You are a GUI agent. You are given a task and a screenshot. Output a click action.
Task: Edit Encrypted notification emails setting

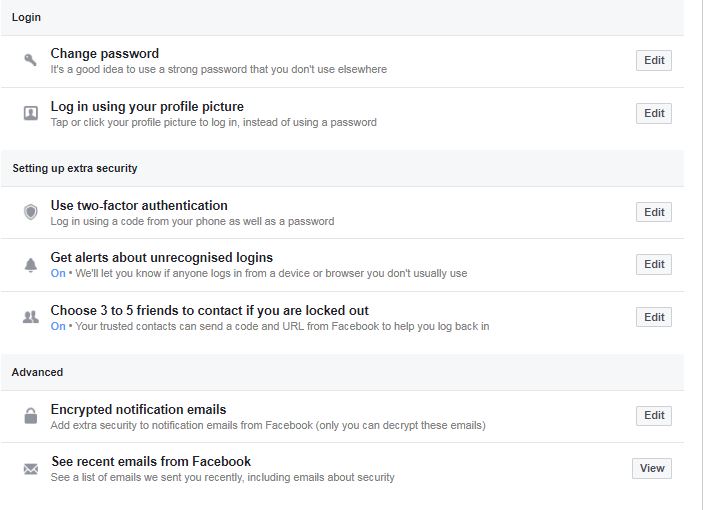coord(654,415)
